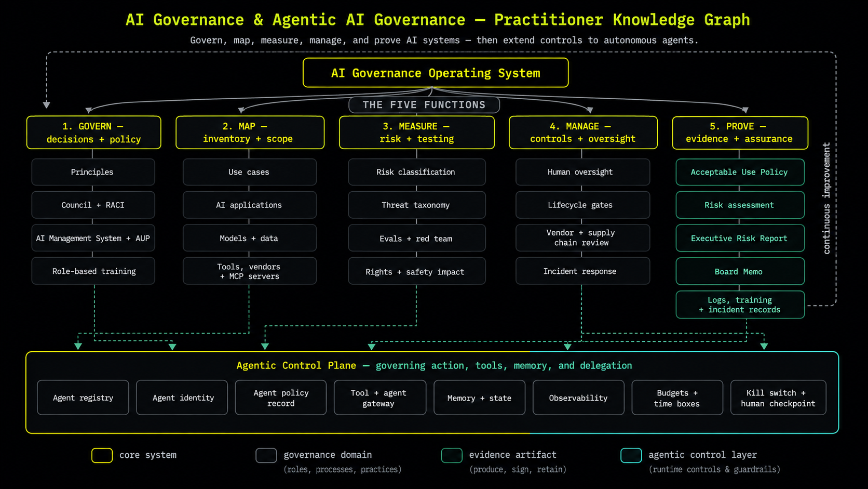
Task: Open the Agent policy record box
Action: tap(281, 398)
